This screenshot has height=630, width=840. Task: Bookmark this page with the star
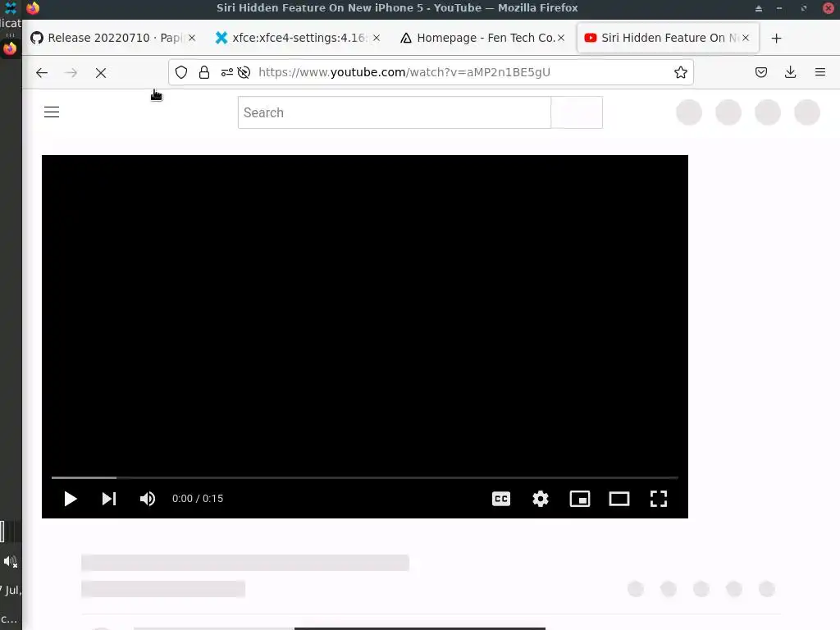[680, 72]
